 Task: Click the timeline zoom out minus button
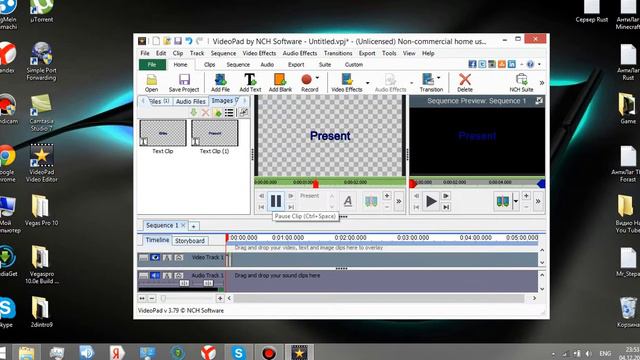(152, 298)
